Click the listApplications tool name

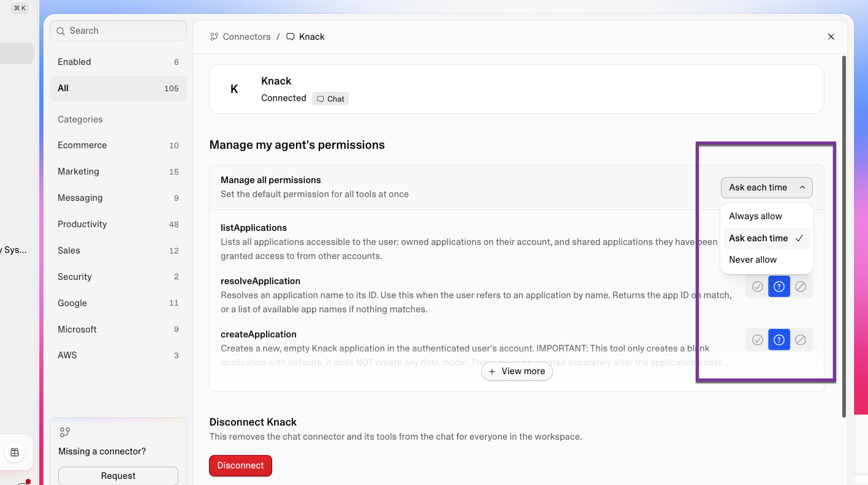click(x=254, y=228)
